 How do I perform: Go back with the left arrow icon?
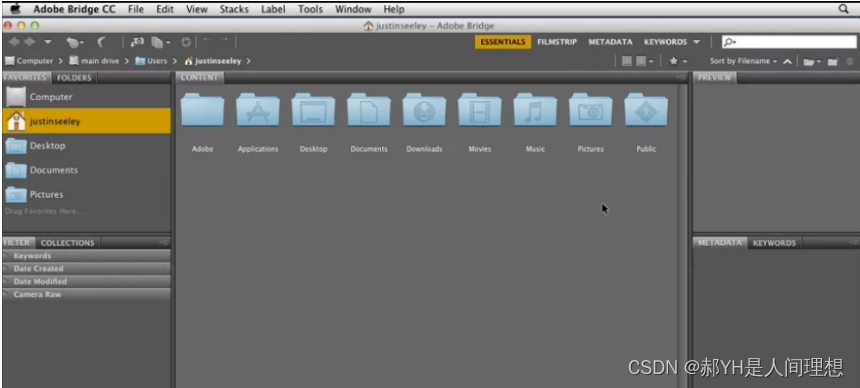pyautogui.click(x=14, y=42)
